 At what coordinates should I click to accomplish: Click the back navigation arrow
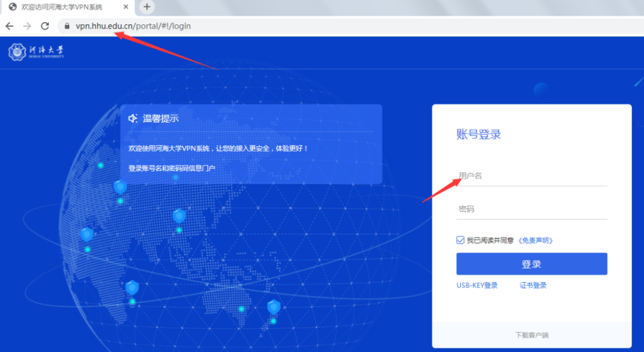coord(10,26)
